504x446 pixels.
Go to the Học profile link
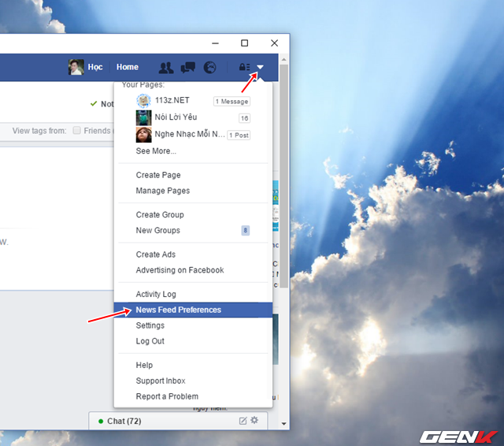tap(95, 67)
